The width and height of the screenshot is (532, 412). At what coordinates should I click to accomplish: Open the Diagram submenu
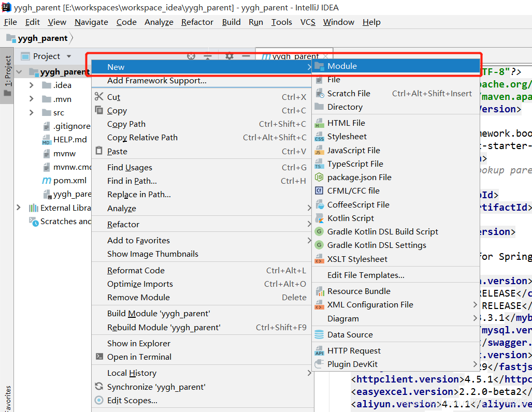(396, 318)
